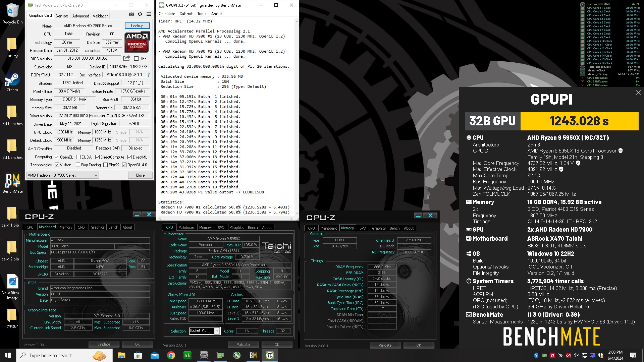Open the Submit menu in GPUPI

tap(186, 14)
